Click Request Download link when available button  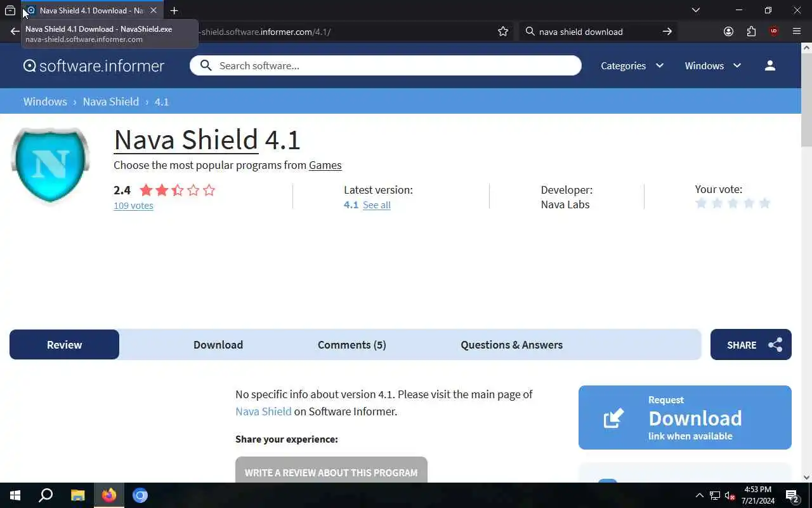pyautogui.click(x=685, y=417)
